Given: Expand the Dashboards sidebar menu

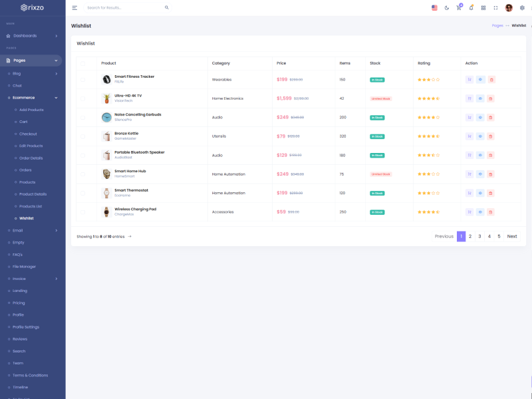Looking at the screenshot, I should pyautogui.click(x=33, y=35).
